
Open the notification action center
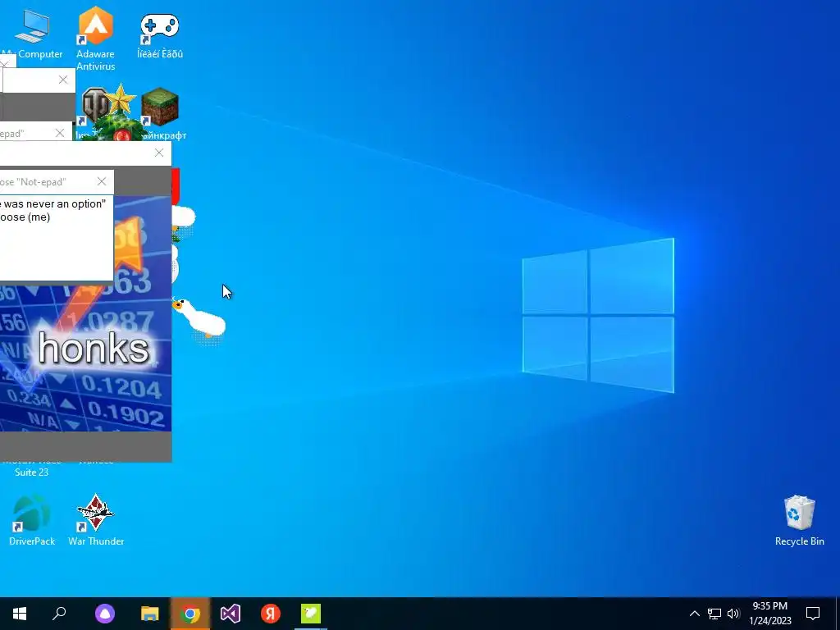[x=813, y=614]
